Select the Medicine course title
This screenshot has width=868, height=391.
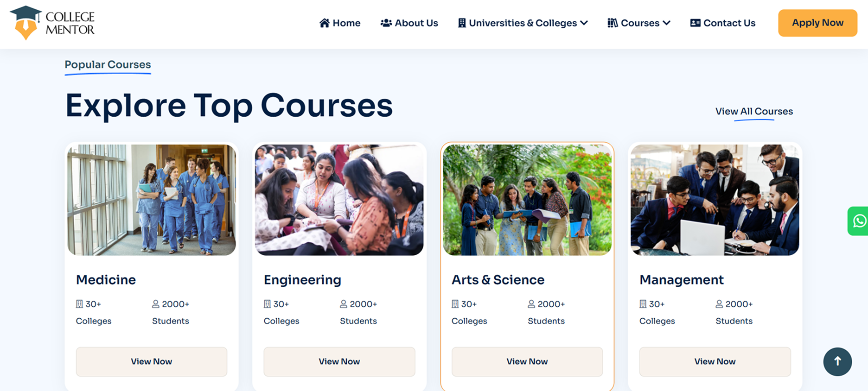pos(106,280)
